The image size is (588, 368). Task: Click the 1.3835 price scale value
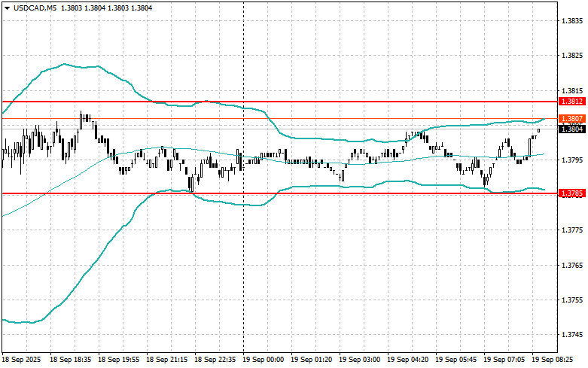(572, 20)
